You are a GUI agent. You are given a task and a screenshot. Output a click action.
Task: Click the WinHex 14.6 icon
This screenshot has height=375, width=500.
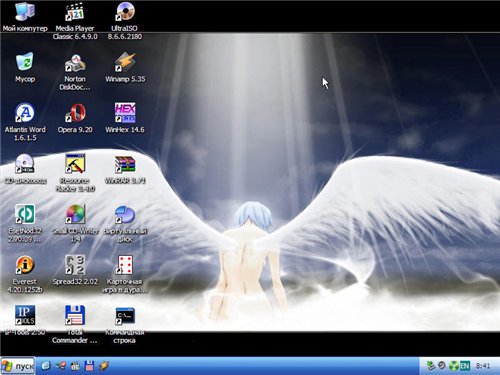(x=125, y=113)
